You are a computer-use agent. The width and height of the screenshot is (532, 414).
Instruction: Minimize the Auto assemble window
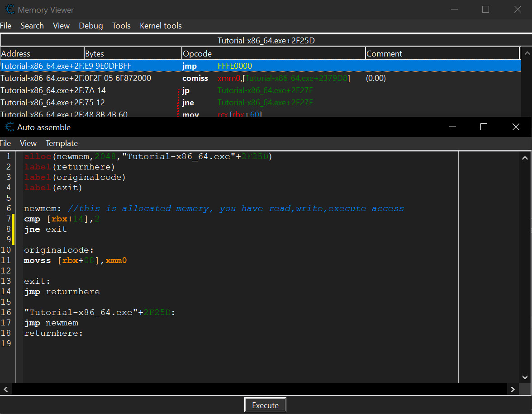point(452,127)
